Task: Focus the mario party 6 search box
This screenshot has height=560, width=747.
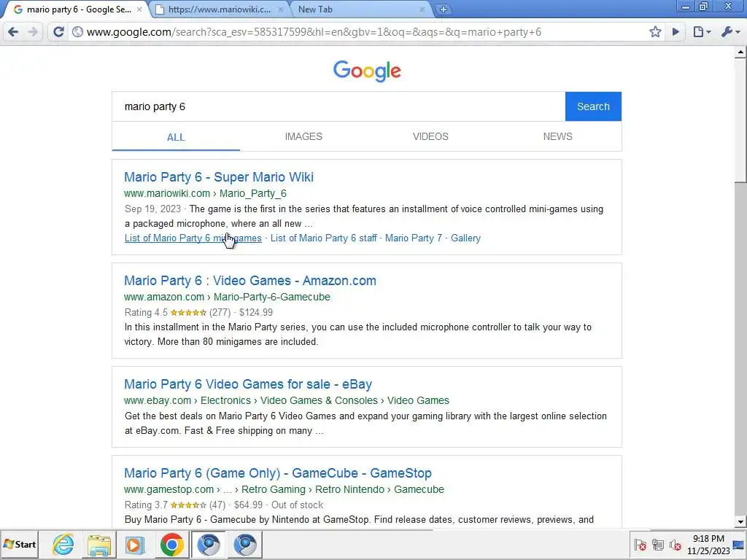Action: tap(338, 106)
